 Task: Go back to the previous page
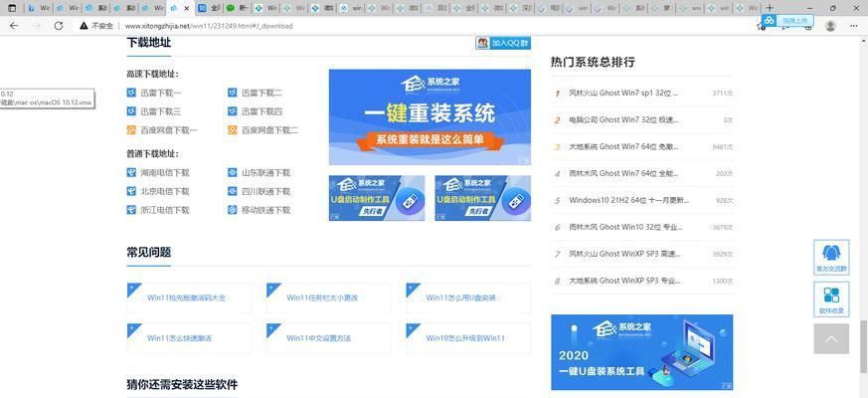(14, 26)
